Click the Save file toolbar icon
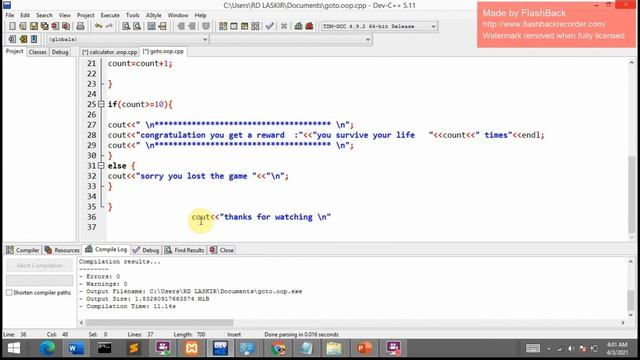Screen dimensions: 640x360 coord(34,26)
